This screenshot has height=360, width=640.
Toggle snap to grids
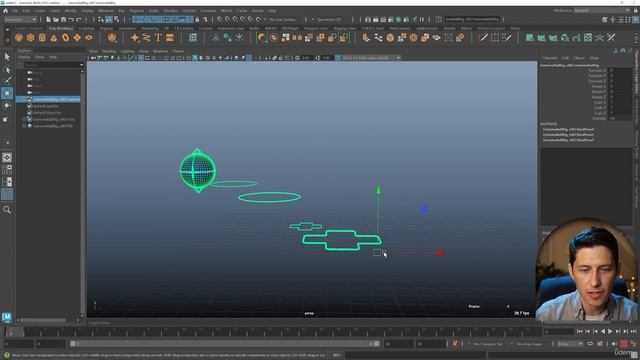(220, 19)
